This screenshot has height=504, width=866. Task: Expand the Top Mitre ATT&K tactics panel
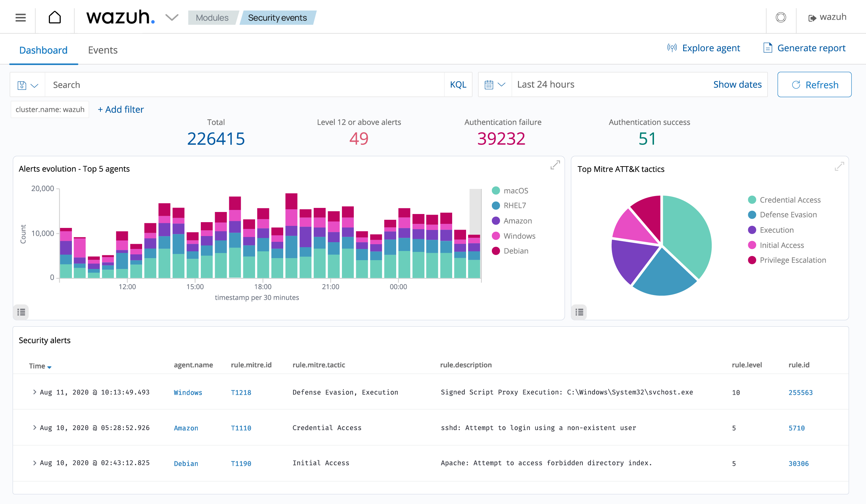point(840,166)
